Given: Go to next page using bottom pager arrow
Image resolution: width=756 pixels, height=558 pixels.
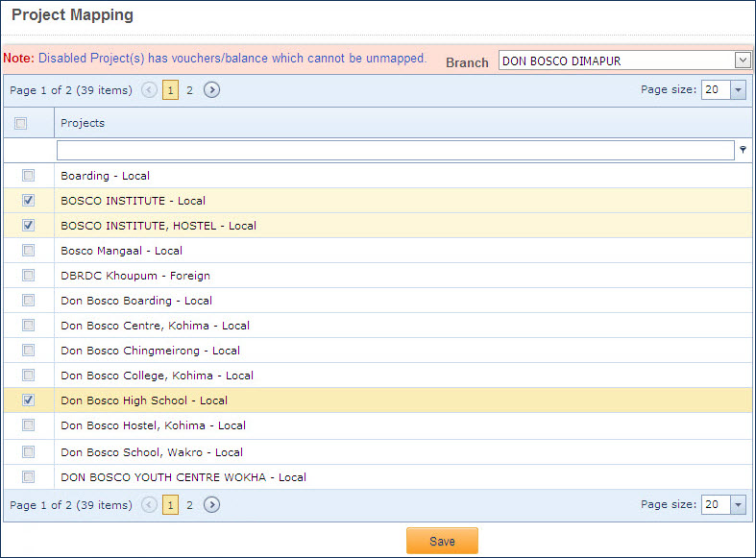Looking at the screenshot, I should (x=211, y=504).
